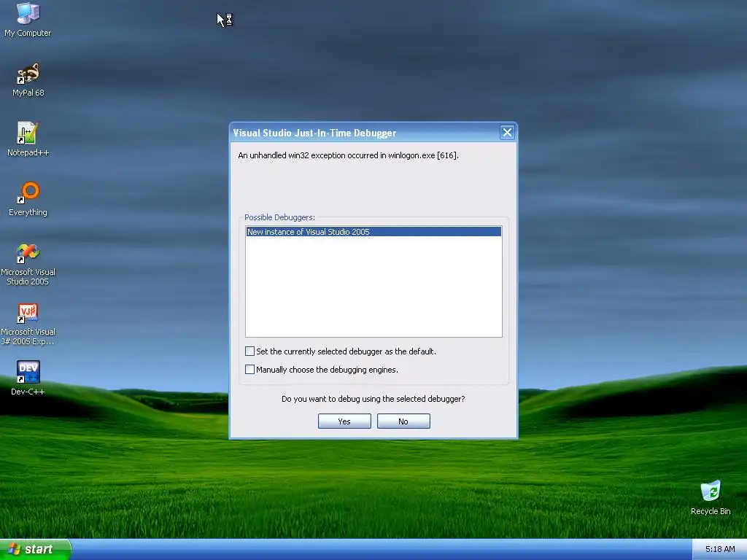Click the 'An unhandled win32 exception occurred' message

tap(348, 155)
